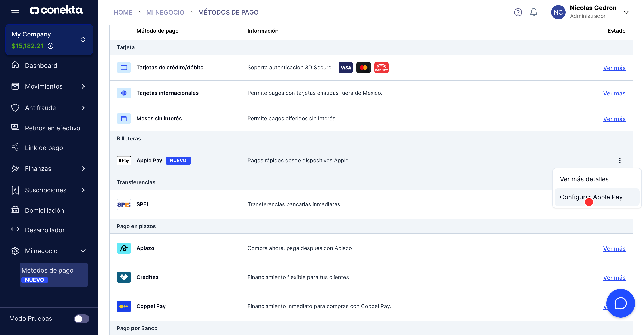This screenshot has height=335, width=644.
Task: Click the NC user avatar
Action: click(x=558, y=12)
